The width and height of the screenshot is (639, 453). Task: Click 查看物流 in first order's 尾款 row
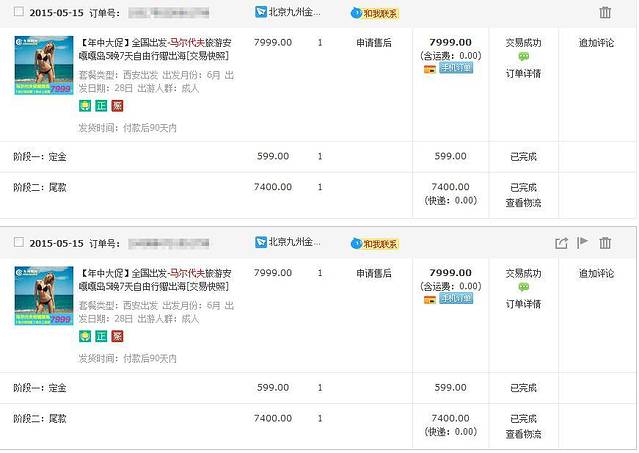[523, 202]
